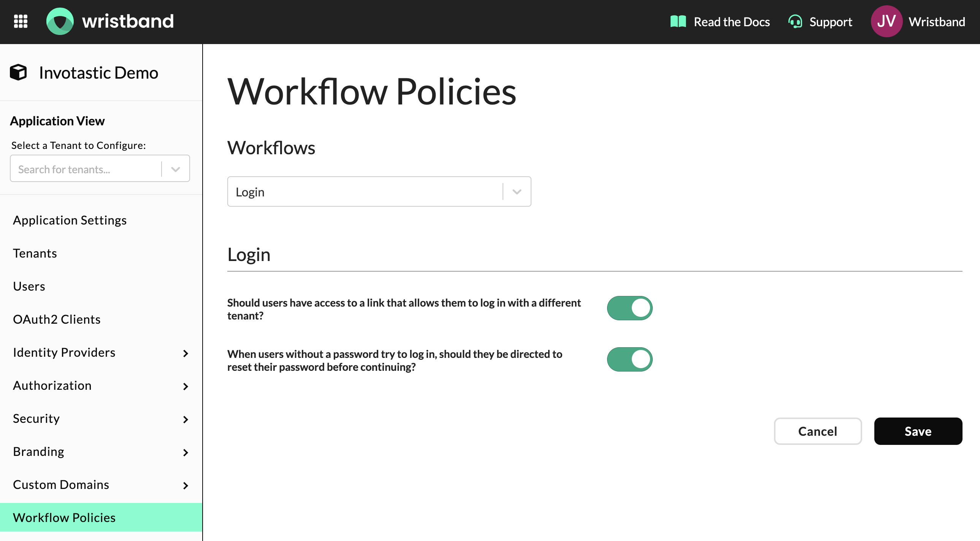The width and height of the screenshot is (980, 541).
Task: Open the OAuth2 Clients page
Action: point(57,320)
